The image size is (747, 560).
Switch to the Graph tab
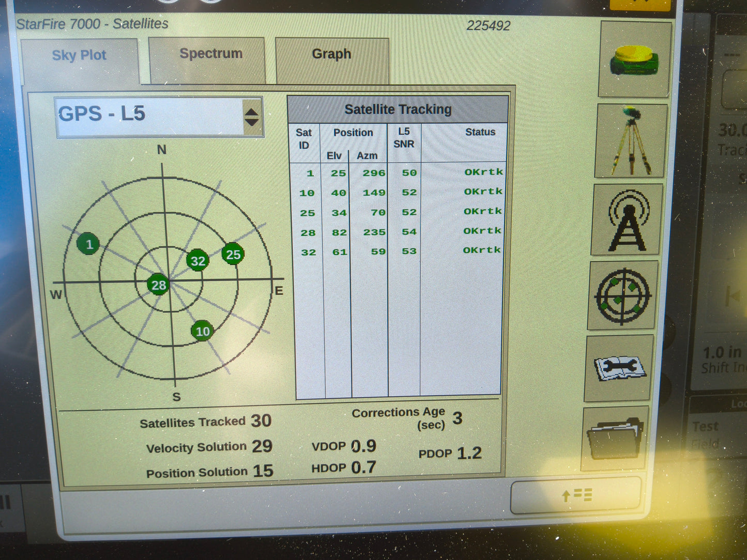click(331, 54)
